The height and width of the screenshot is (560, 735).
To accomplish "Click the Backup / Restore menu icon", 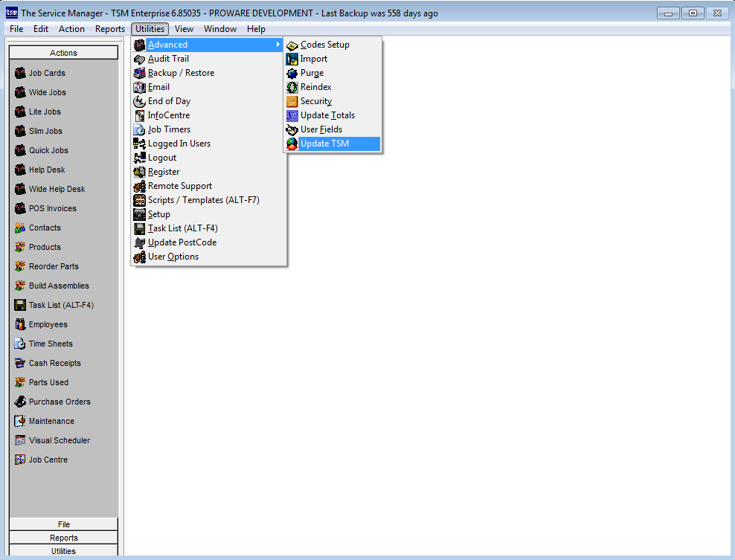I will [140, 73].
